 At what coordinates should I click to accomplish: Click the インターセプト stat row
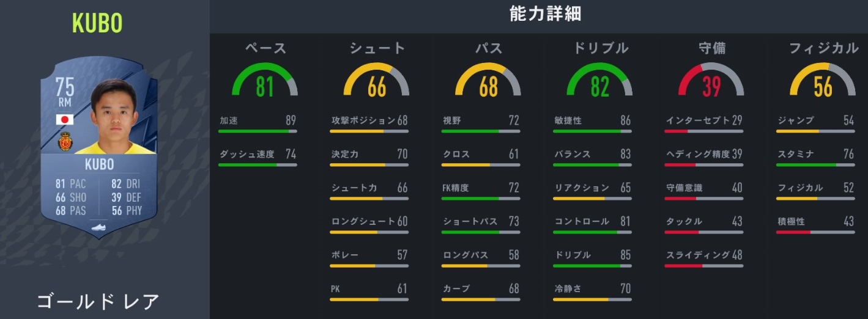704,121
